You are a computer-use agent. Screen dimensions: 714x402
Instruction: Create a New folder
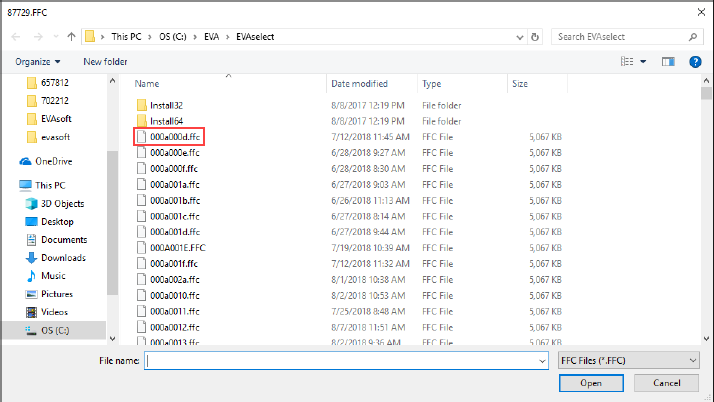pyautogui.click(x=105, y=61)
